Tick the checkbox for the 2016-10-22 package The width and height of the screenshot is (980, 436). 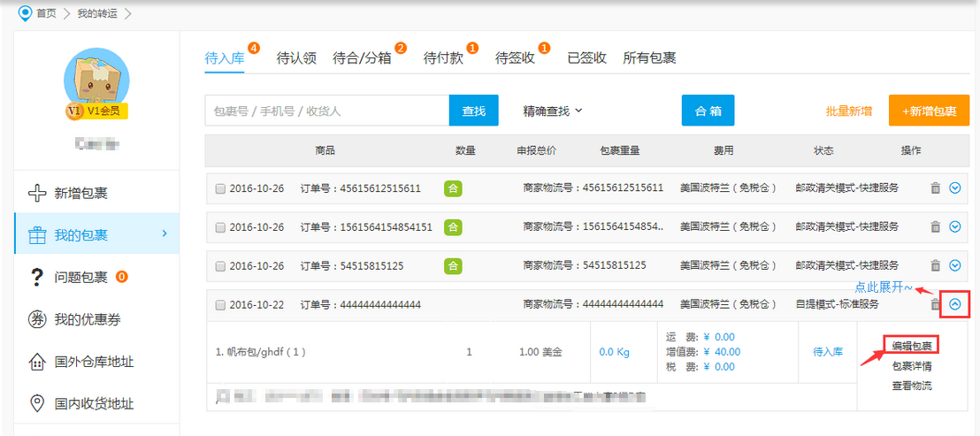(220, 305)
